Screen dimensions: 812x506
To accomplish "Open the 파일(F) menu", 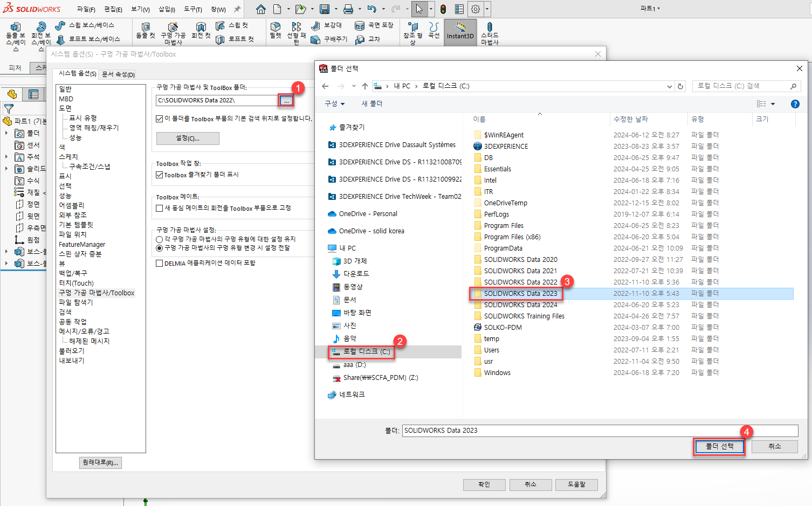I will tap(86, 9).
